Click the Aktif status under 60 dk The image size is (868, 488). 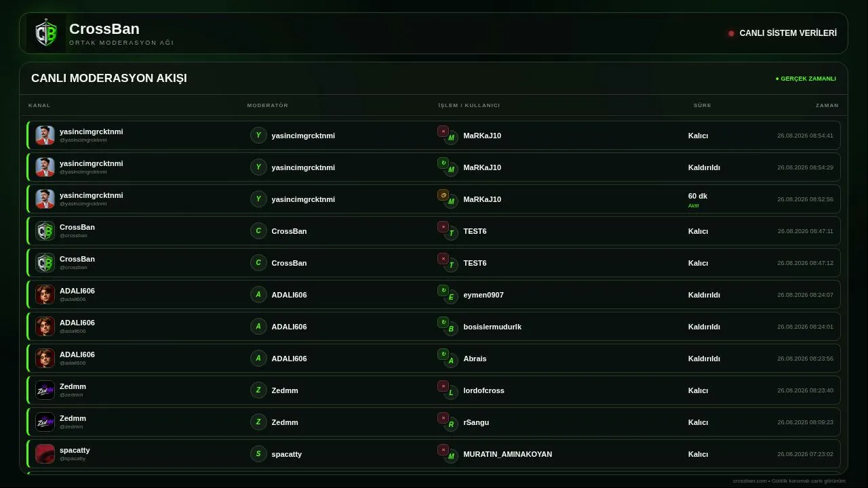coord(693,206)
